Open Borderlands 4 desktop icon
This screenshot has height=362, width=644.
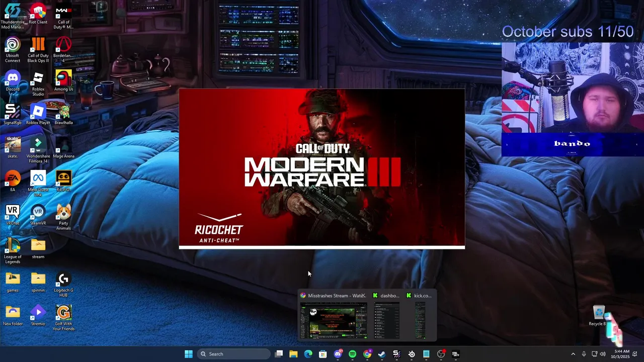63,50
